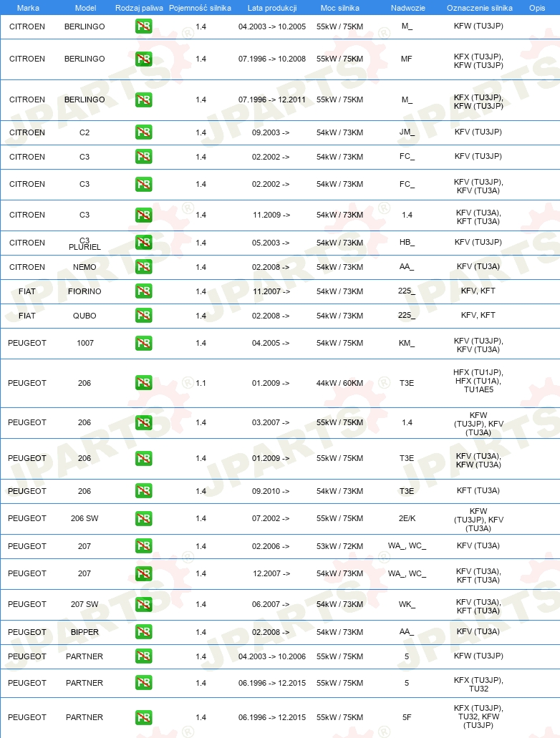Image resolution: width=560 pixels, height=738 pixels.
Task: Click petrol icon in C3 row with KFV (TU3JP), KFV (TU3A)
Action: (x=144, y=184)
